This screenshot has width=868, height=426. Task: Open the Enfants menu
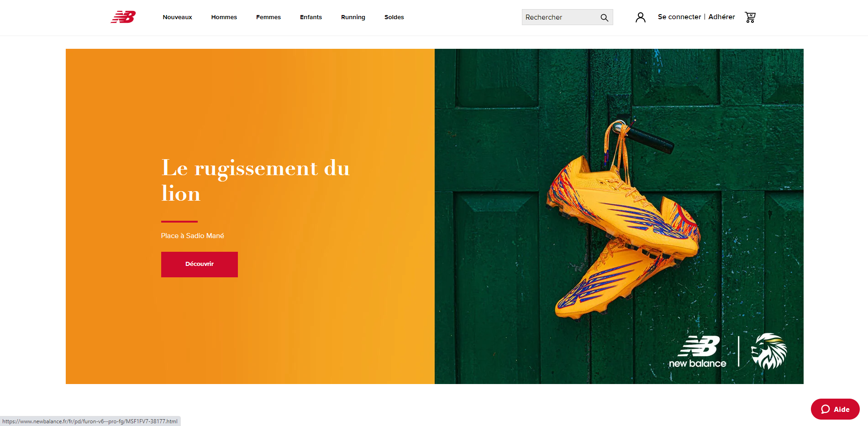coord(311,17)
